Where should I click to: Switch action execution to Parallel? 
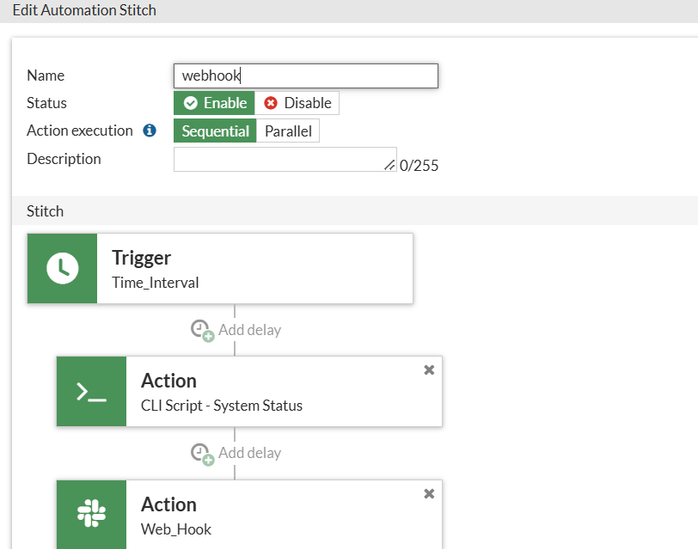click(x=288, y=131)
